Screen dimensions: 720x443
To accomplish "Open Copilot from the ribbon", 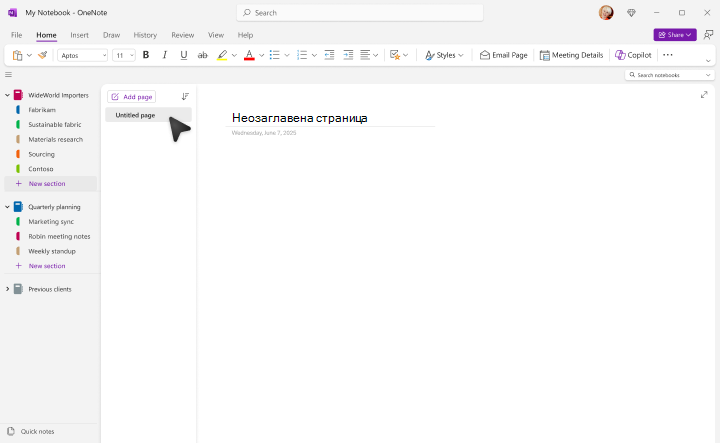I will 633,55.
